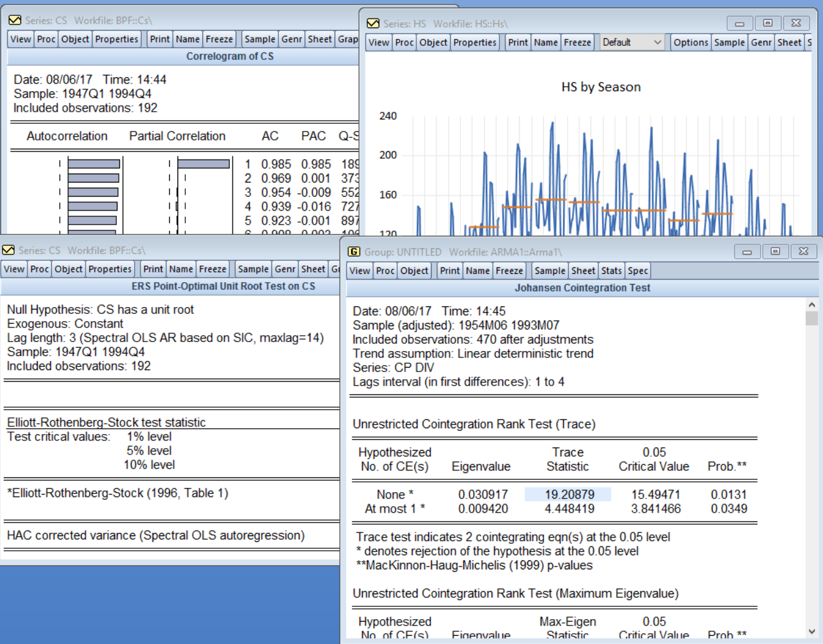
Task: Click the unit root test window icon
Action: (8, 250)
